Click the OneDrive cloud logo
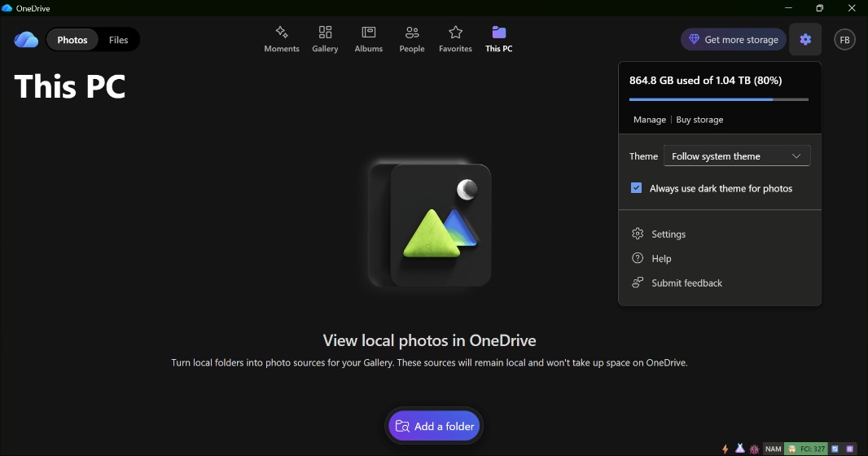 click(26, 40)
